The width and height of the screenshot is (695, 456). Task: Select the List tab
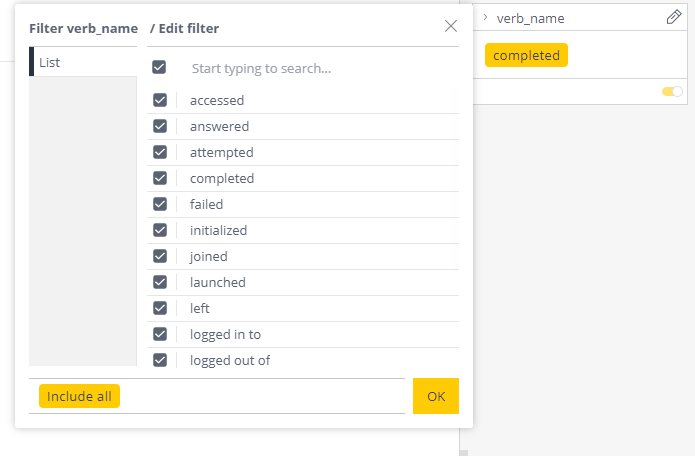click(x=83, y=62)
